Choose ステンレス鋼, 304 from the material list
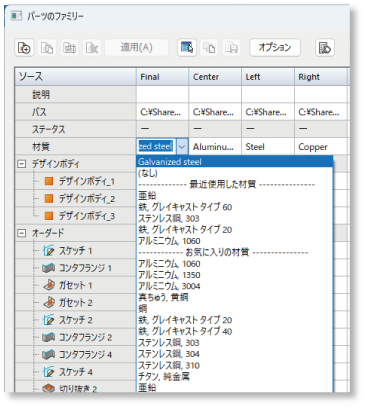Image resolution: width=365 pixels, height=407 pixels. tap(169, 354)
